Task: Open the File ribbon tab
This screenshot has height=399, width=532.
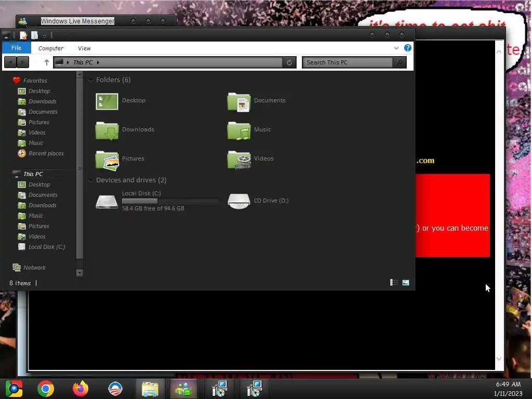Action: (x=16, y=48)
